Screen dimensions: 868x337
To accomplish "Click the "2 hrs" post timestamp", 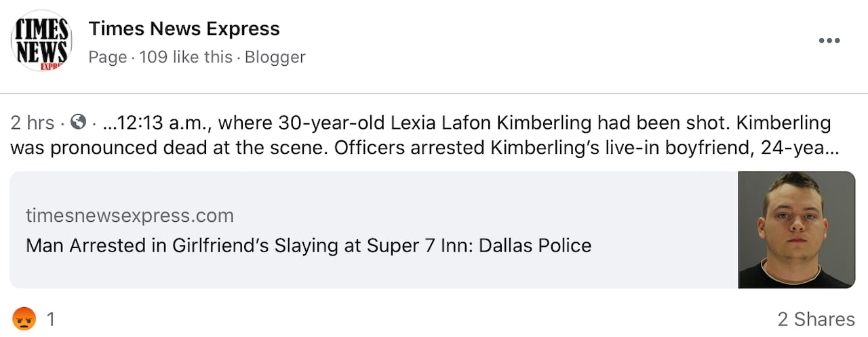I will tap(32, 123).
